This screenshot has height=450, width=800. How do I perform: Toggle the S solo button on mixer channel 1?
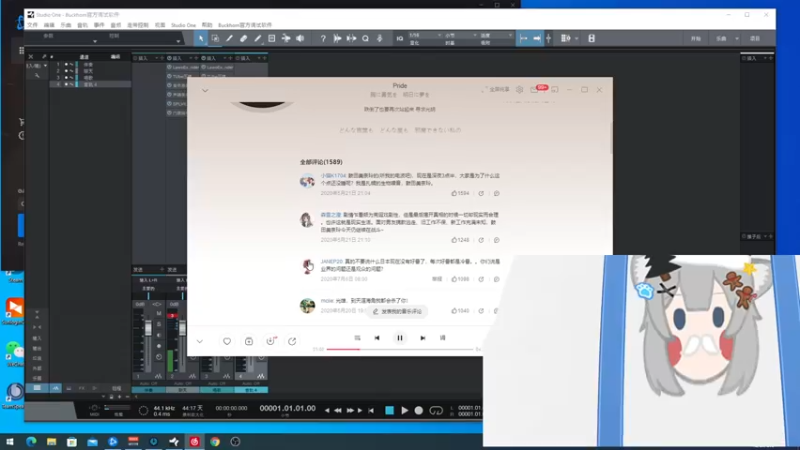(159, 324)
